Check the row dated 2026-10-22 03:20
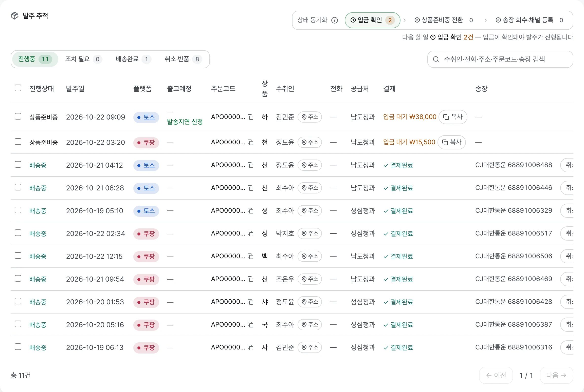This screenshot has width=584, height=392. (18, 142)
